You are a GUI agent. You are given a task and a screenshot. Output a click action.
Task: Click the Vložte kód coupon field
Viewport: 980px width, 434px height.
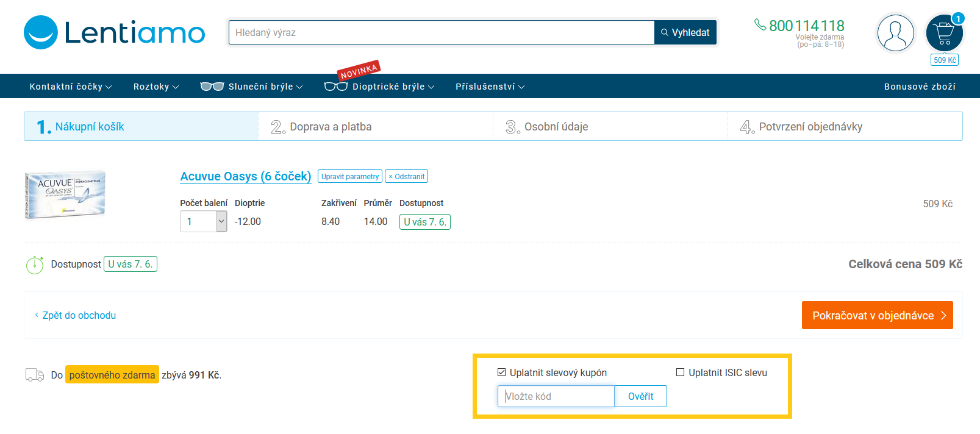pyautogui.click(x=556, y=396)
